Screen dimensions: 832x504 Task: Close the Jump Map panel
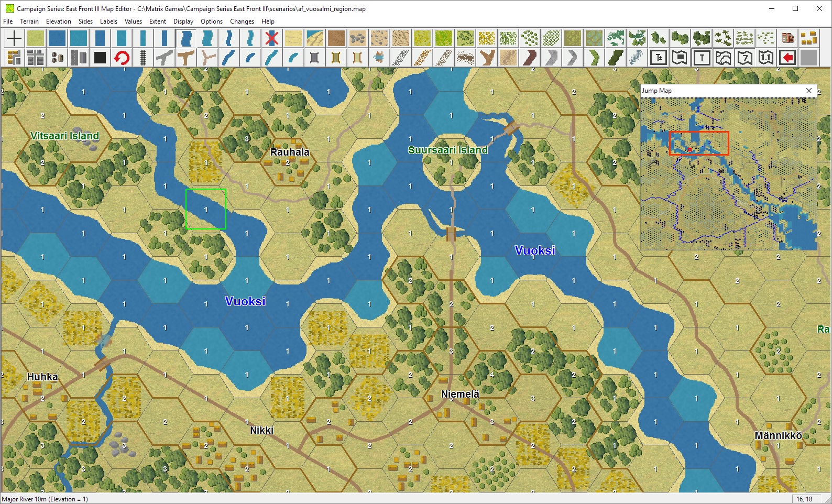[809, 91]
